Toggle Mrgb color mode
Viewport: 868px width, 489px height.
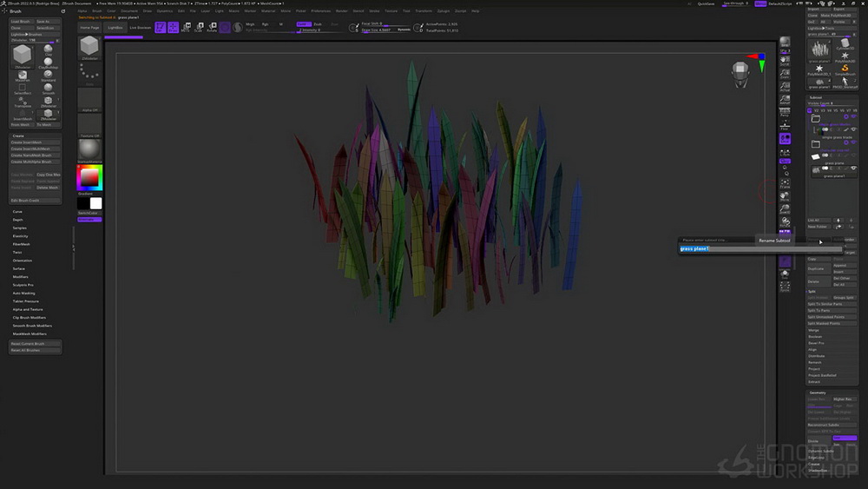[250, 23]
